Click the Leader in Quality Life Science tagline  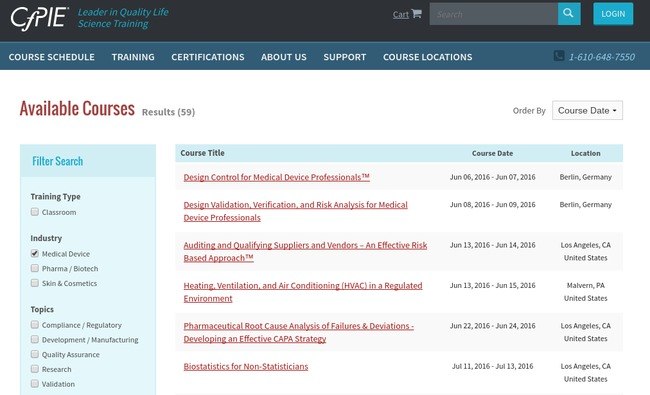point(123,18)
